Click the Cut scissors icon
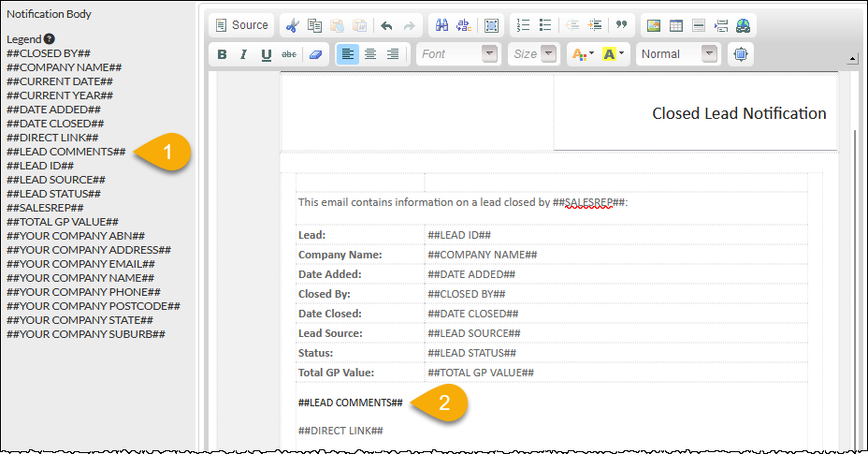The height and width of the screenshot is (454, 868). 292,25
